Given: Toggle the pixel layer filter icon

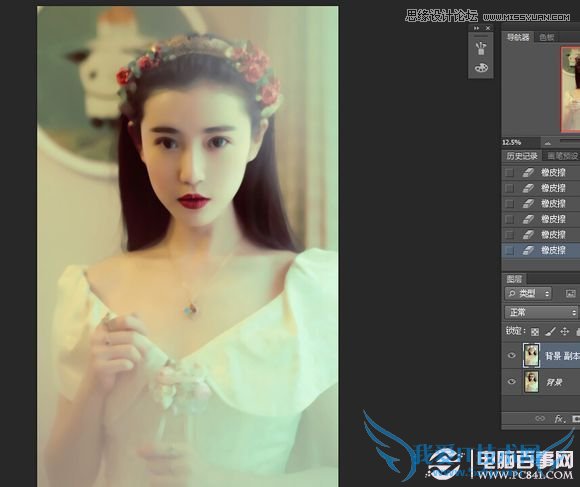Looking at the screenshot, I should (x=571, y=294).
